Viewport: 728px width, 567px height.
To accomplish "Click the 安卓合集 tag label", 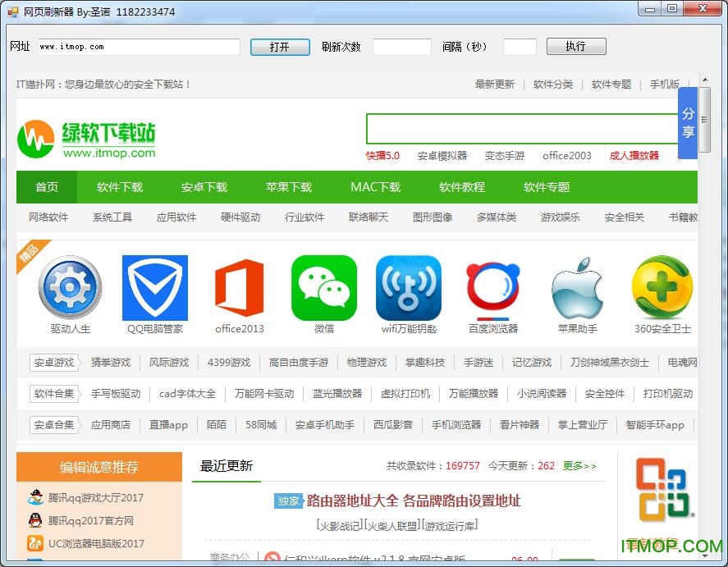I will [54, 424].
